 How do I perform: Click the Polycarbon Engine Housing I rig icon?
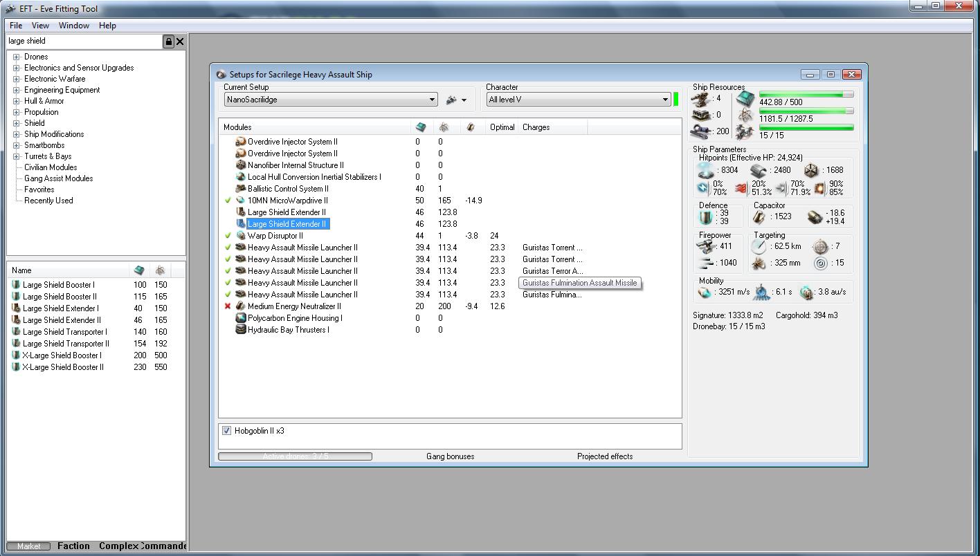click(241, 318)
